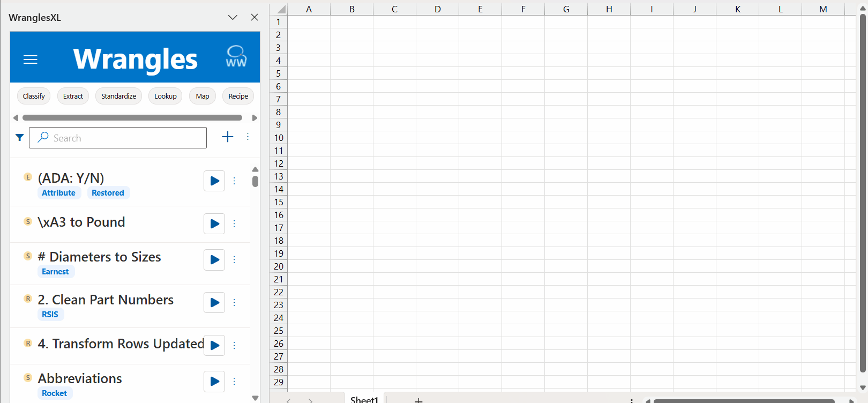Filter by Extract category
Viewport: 868px width, 403px height.
point(73,96)
